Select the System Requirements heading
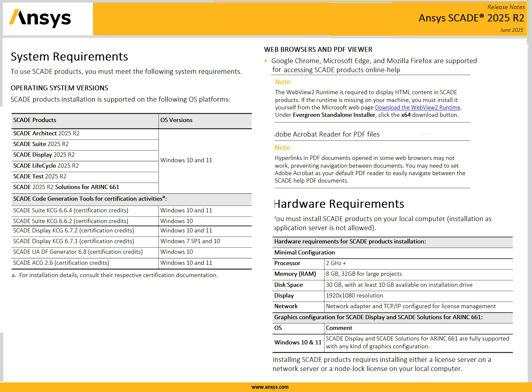Image resolution: width=532 pixels, height=392 pixels. [x=69, y=57]
